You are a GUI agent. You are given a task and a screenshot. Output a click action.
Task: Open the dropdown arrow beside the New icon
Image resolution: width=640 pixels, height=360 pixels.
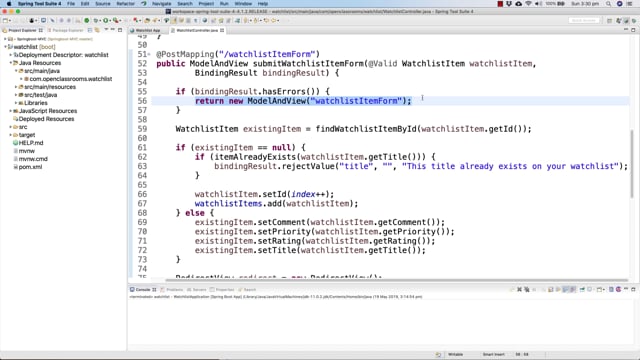coord(10,20)
